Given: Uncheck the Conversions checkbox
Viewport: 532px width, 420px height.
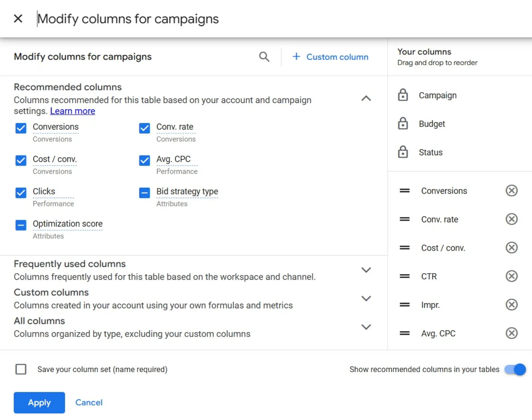Looking at the screenshot, I should click(x=21, y=128).
